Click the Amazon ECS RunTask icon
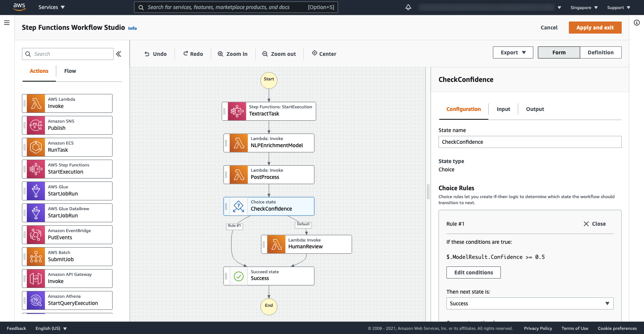 (36, 147)
